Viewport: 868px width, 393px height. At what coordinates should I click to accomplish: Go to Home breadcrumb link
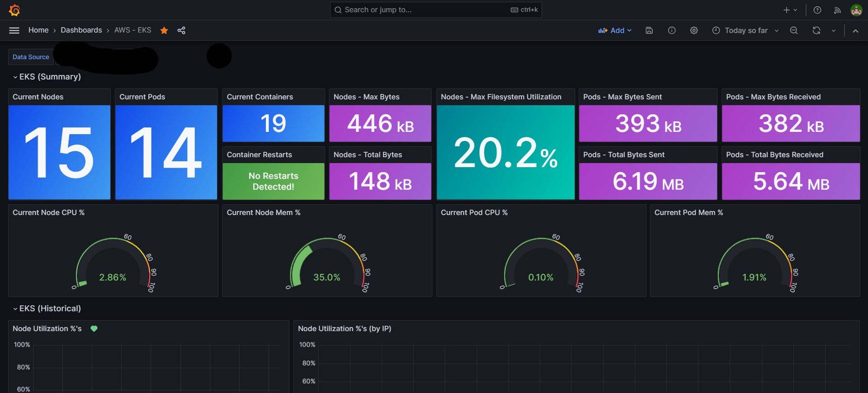(38, 30)
